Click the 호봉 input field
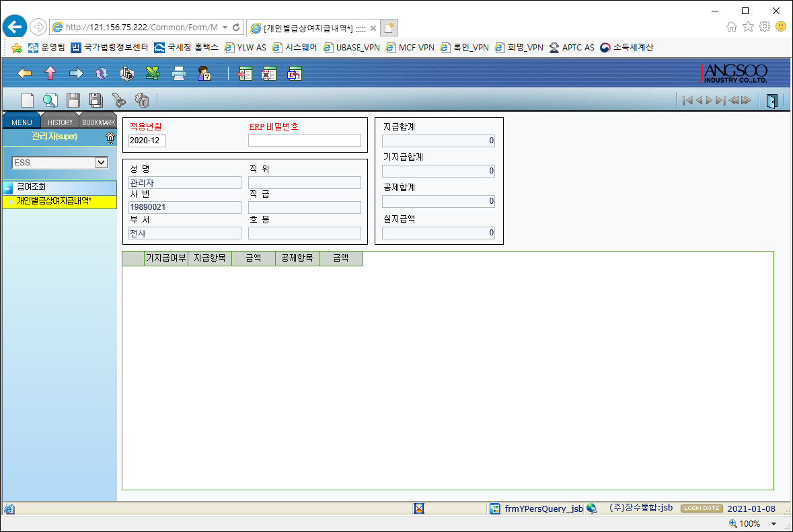This screenshot has width=793, height=532. [305, 233]
